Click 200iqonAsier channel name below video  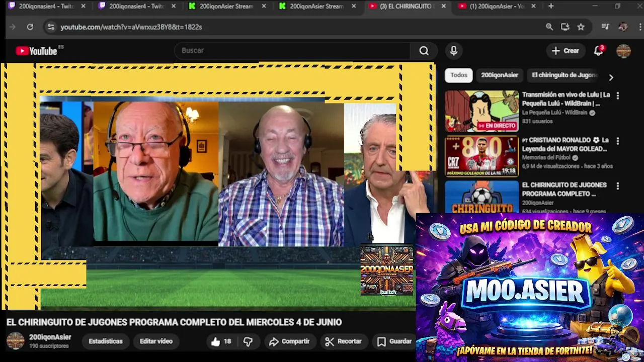point(50,337)
